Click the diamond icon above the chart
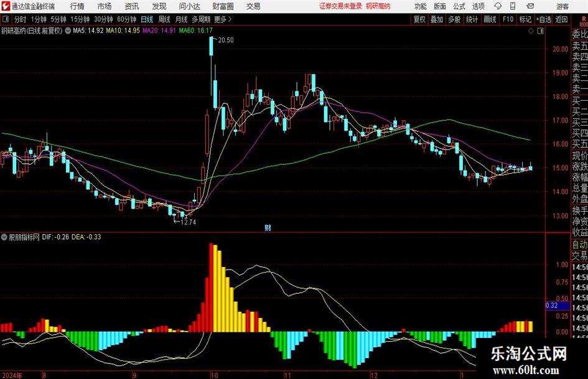This screenshot has height=379, width=588. coord(531,31)
